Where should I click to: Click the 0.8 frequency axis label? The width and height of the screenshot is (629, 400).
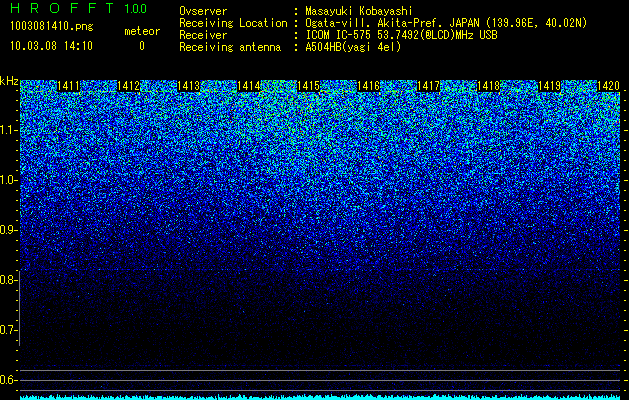pyautogui.click(x=7, y=280)
